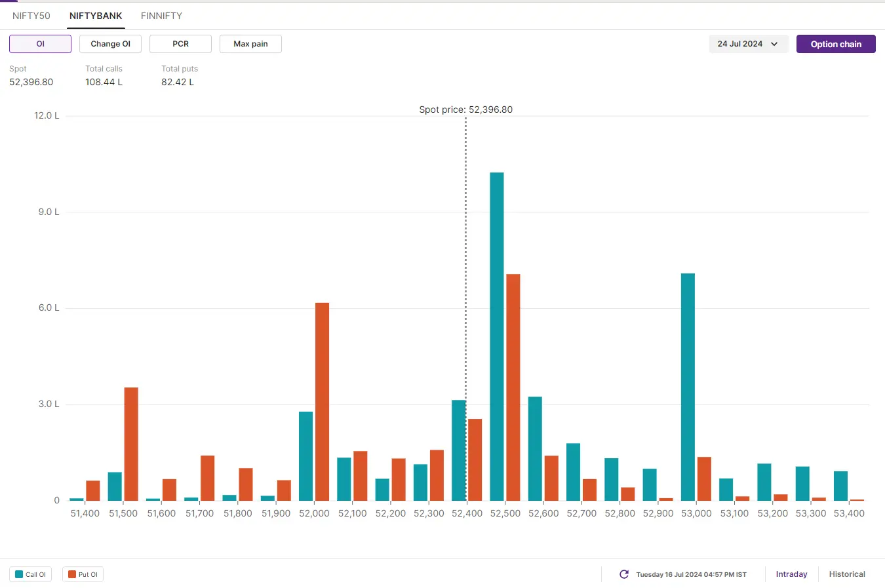
Task: Click the 52,000 put OI bar
Action: pyautogui.click(x=322, y=402)
